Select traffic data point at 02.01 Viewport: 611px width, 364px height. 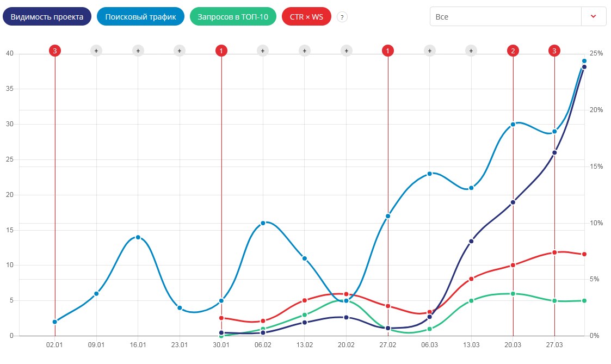pyautogui.click(x=55, y=322)
